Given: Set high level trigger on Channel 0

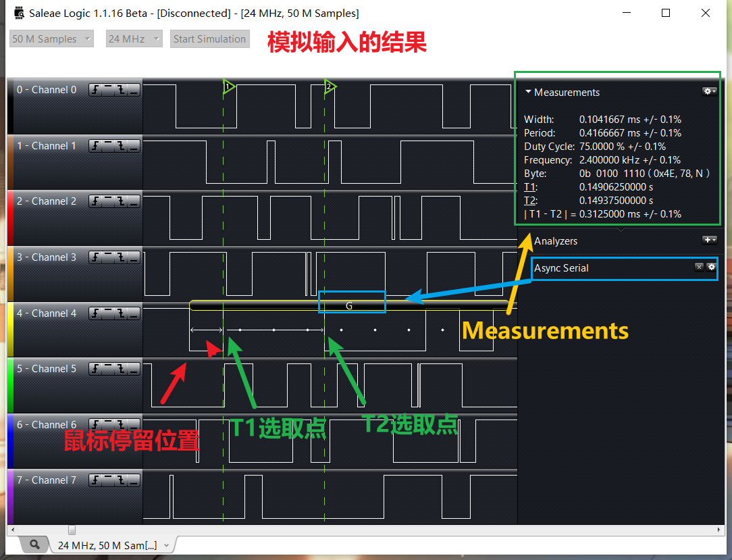Looking at the screenshot, I should 108,90.
